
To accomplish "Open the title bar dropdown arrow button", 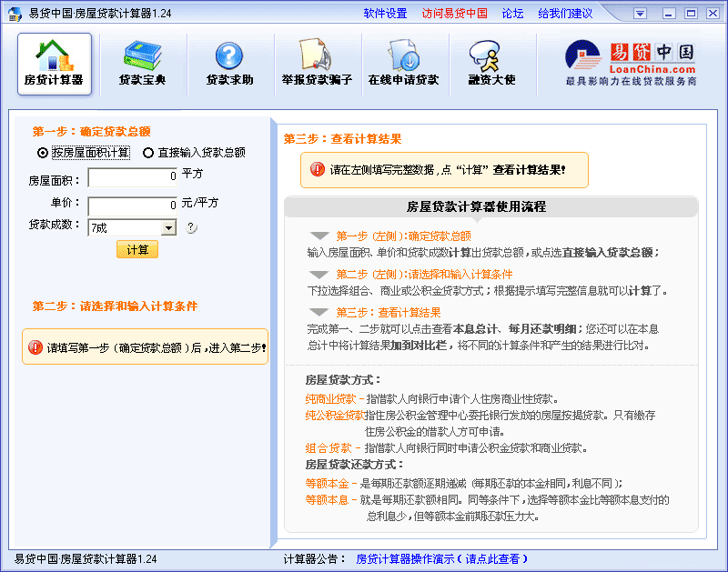I will (x=640, y=14).
